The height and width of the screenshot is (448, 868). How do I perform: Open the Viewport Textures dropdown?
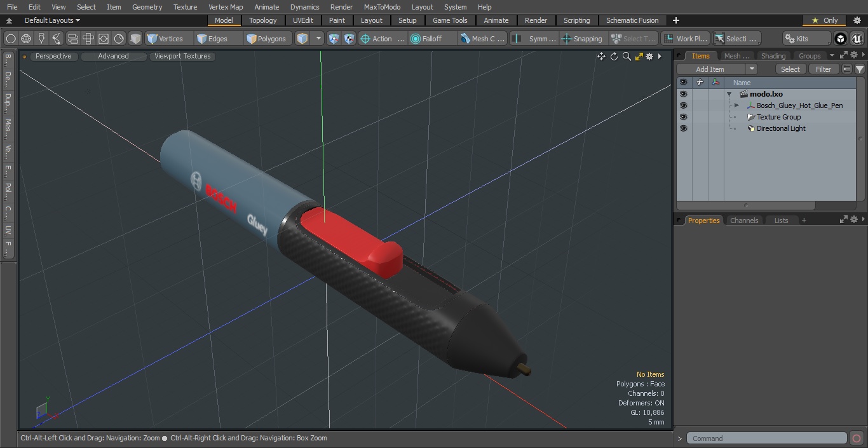(x=182, y=56)
